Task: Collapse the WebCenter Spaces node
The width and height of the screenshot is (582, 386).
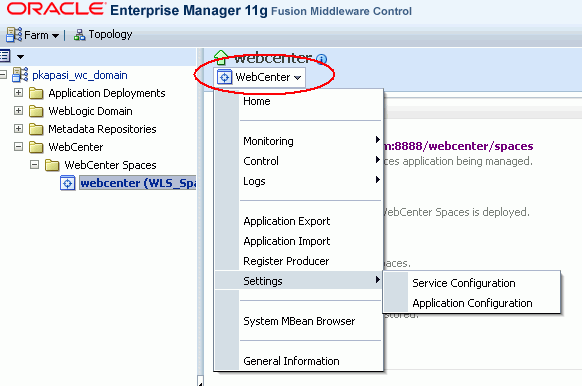Action: point(34,164)
